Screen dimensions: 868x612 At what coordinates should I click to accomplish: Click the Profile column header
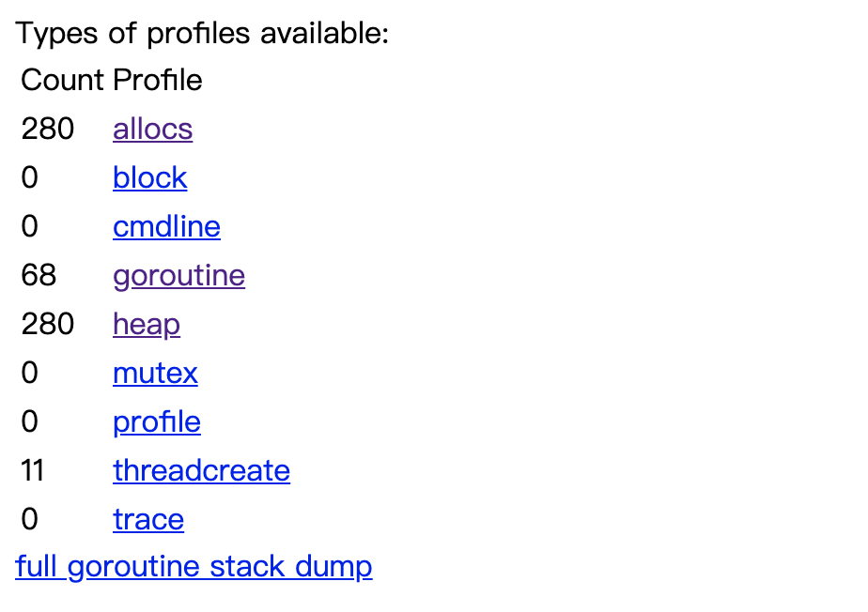(x=158, y=80)
